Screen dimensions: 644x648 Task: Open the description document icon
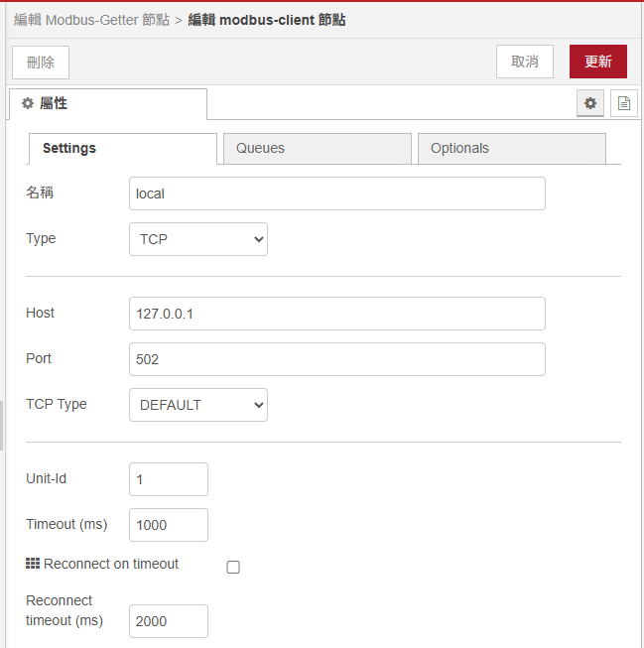(x=623, y=103)
